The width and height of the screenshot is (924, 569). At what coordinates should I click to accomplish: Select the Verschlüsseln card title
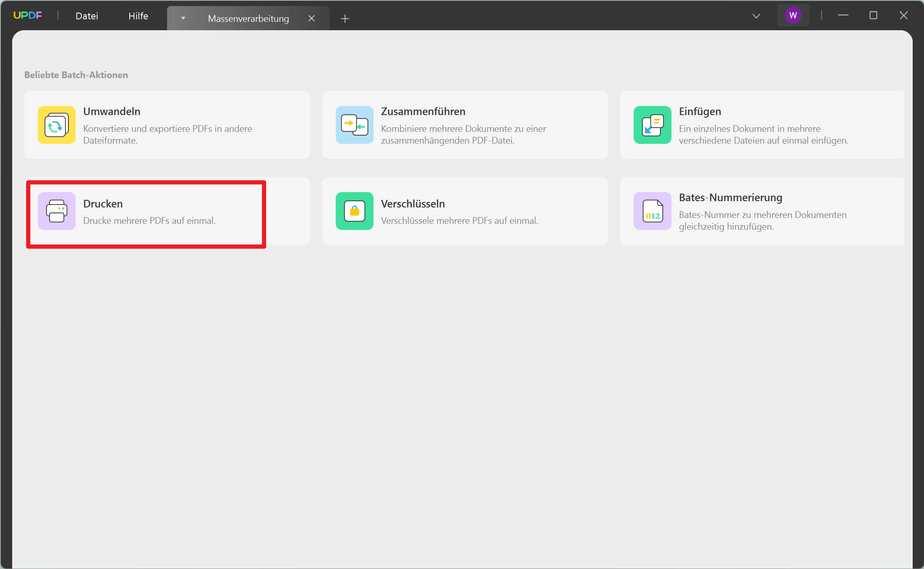click(x=413, y=204)
